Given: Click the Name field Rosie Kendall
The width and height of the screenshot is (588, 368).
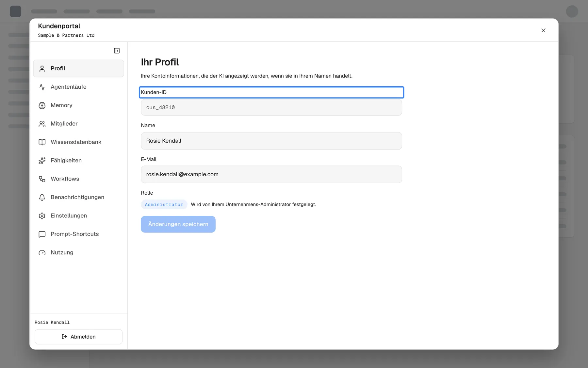Looking at the screenshot, I should [271, 141].
